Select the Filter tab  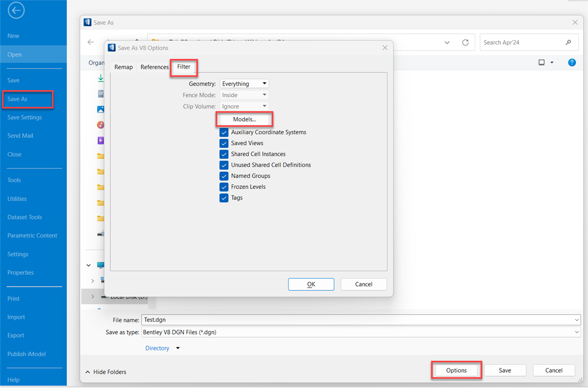pyautogui.click(x=184, y=67)
